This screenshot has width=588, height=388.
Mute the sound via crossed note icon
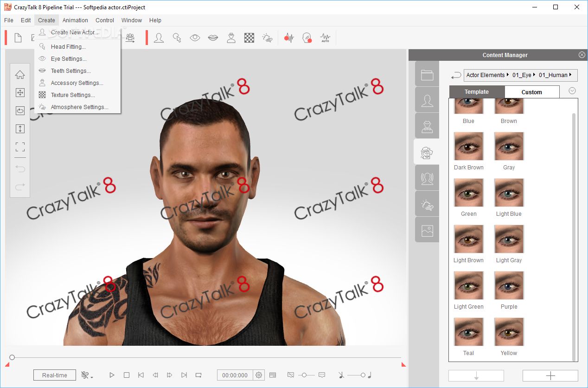(x=341, y=375)
